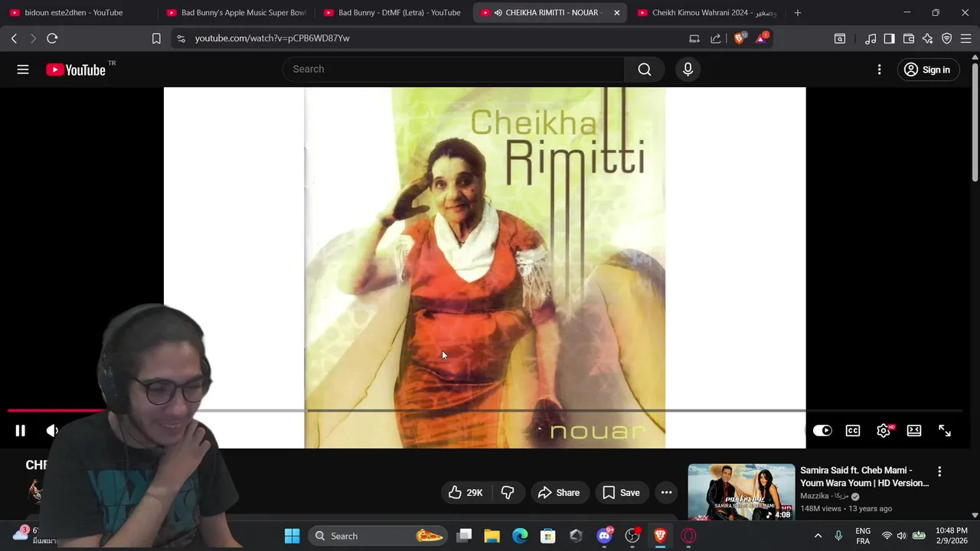Open Opera browser from the taskbar
Viewport: 980px width, 551px height.
[x=688, y=536]
